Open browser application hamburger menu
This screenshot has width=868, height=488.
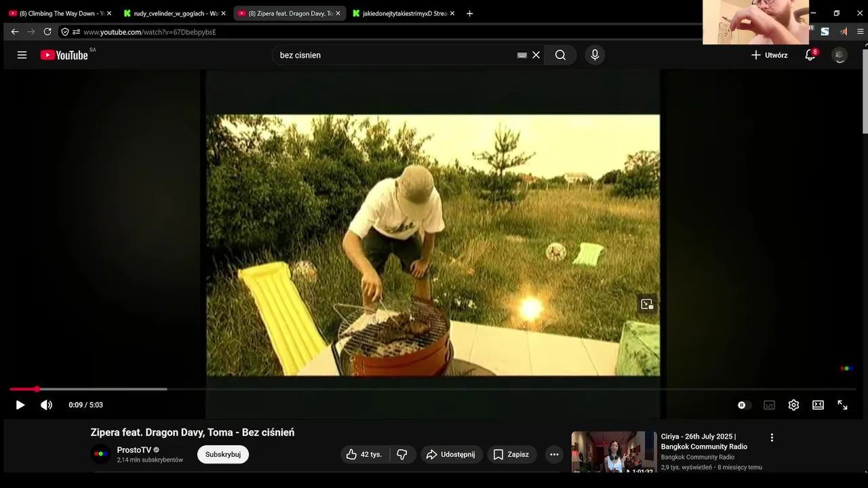[861, 32]
